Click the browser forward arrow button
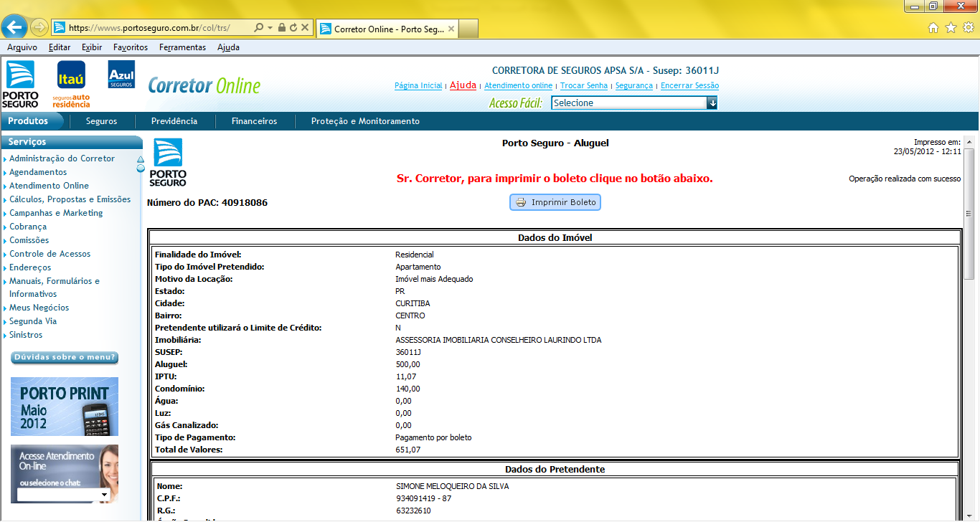Screen dimensions: 980x522 (39, 28)
